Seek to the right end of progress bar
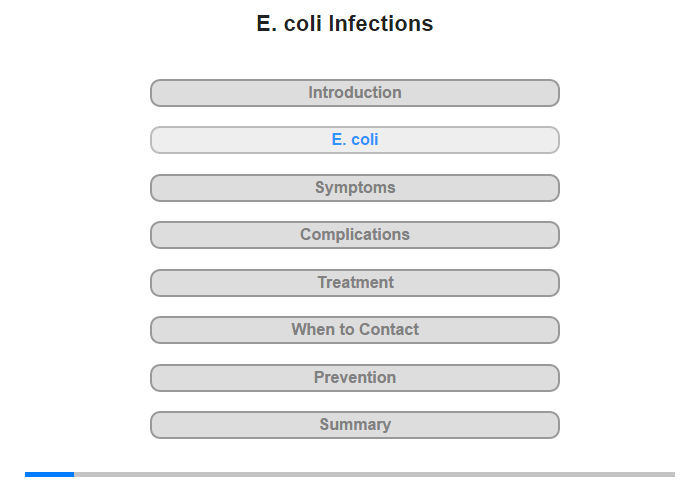The image size is (700, 480). coord(673,474)
